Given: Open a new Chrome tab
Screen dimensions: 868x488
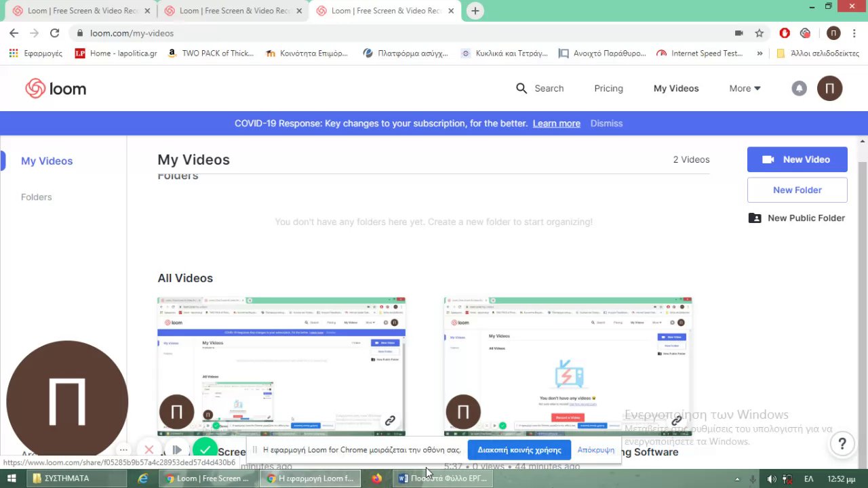Looking at the screenshot, I should (475, 11).
